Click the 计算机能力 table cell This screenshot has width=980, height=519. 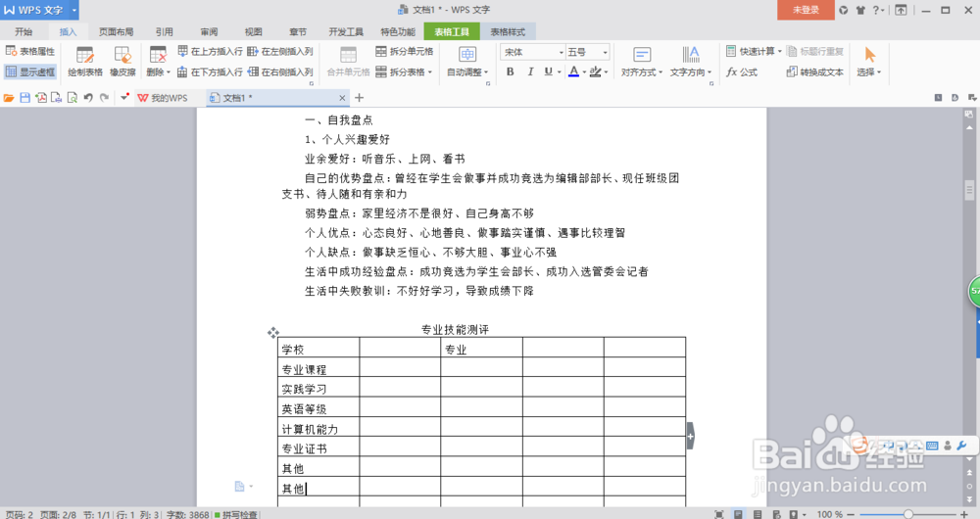318,427
